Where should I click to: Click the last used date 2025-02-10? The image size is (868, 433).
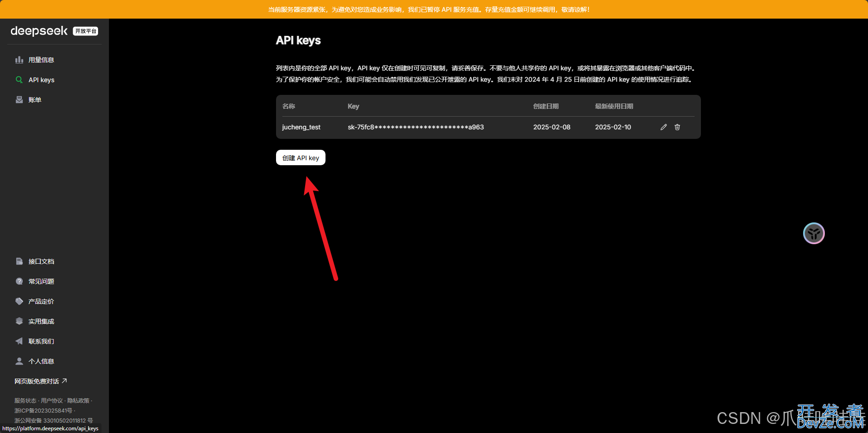pyautogui.click(x=613, y=127)
